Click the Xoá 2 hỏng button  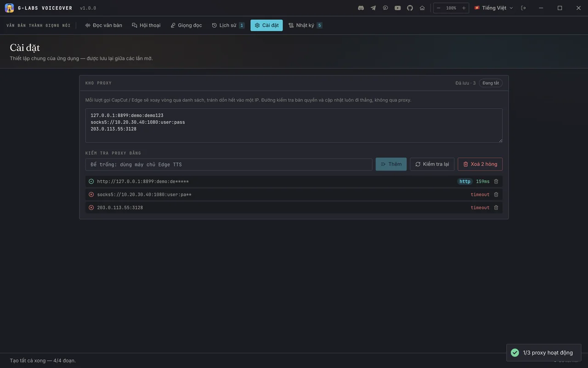[x=480, y=164]
